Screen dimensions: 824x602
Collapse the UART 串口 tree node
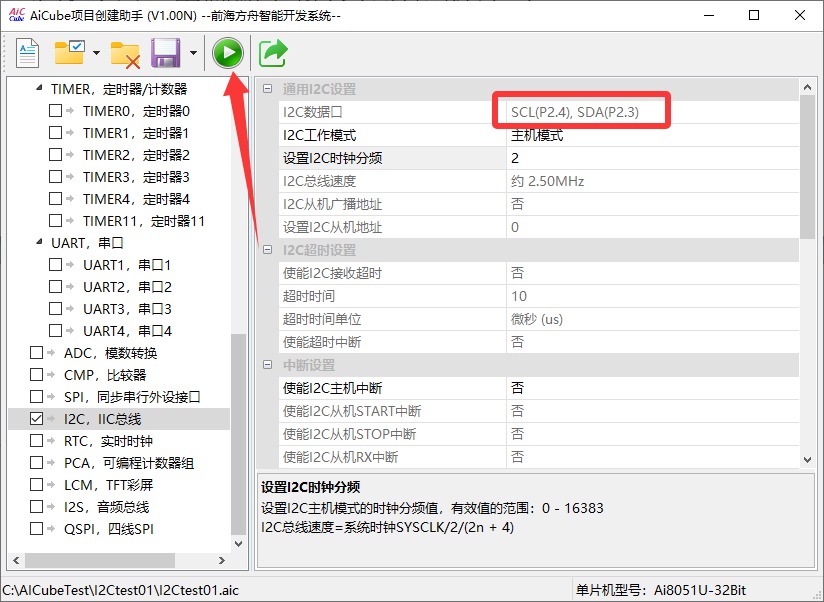click(39, 242)
